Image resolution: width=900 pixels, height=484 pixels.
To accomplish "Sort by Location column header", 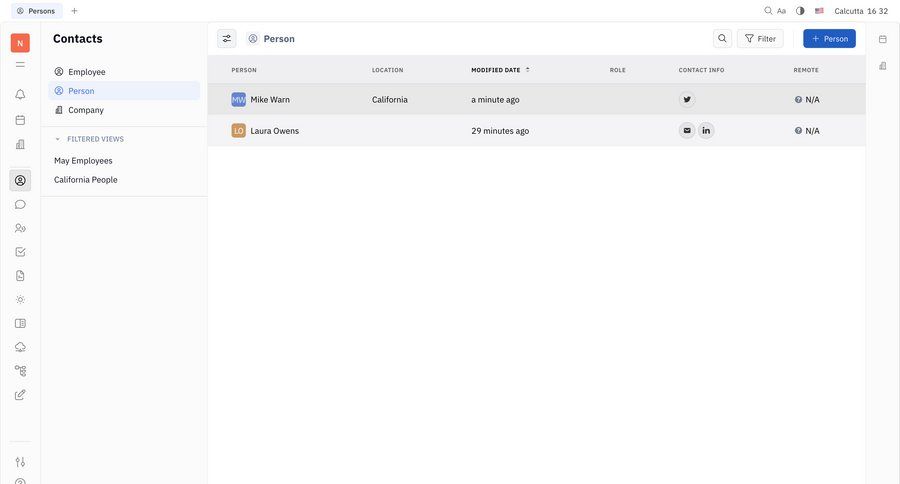I will tap(387, 70).
